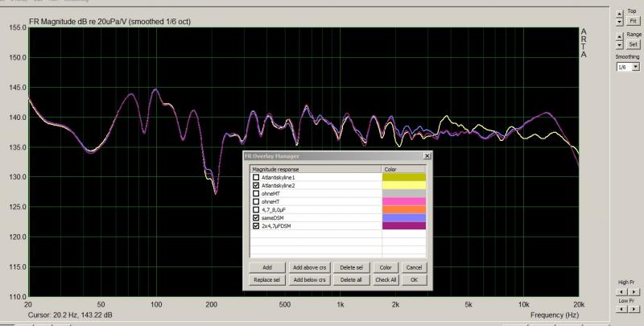Enable the Atlantiskyline1 overlay checkbox
Screen dimensions: 644x326
click(x=256, y=177)
